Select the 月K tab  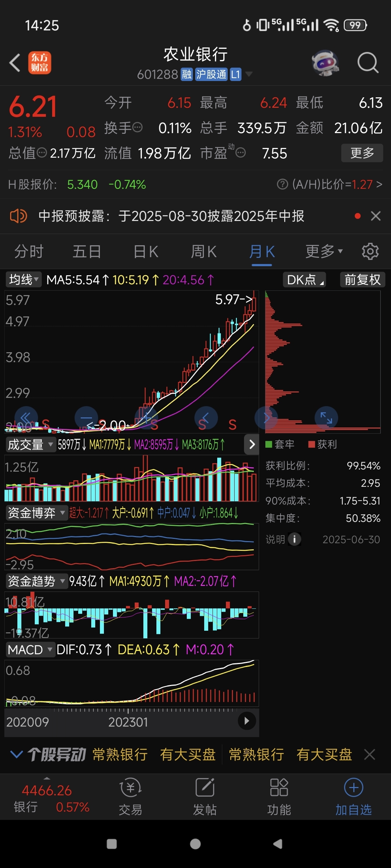tap(262, 251)
